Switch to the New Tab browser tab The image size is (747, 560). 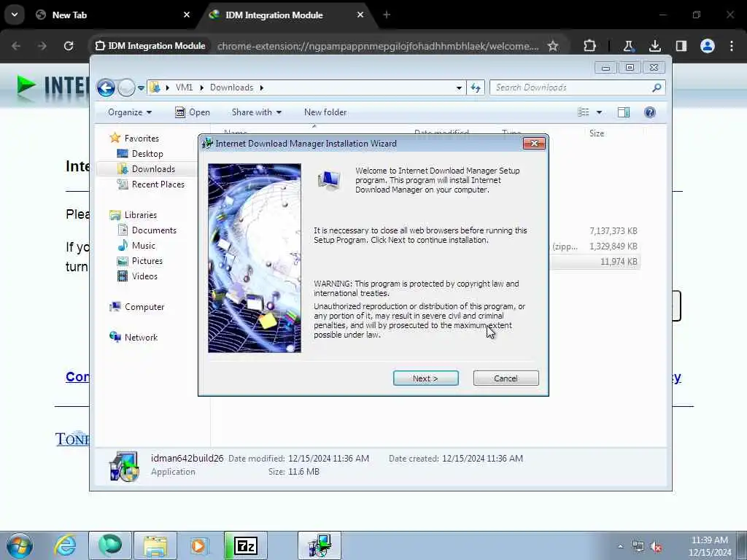(x=112, y=15)
